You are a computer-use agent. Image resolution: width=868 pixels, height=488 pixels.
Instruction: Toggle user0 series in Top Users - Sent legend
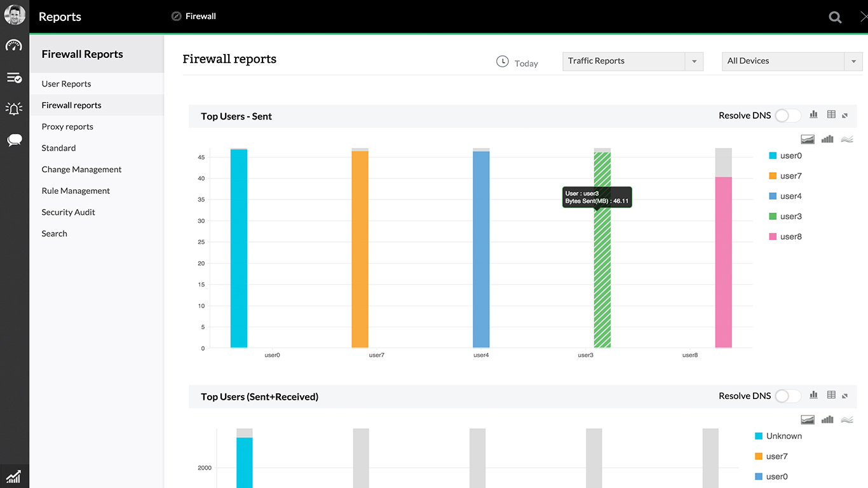pyautogui.click(x=785, y=156)
